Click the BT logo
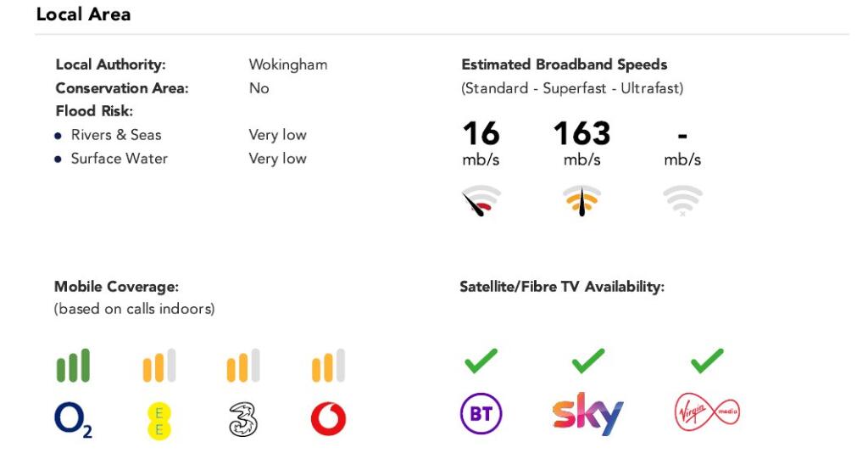 [x=481, y=415]
